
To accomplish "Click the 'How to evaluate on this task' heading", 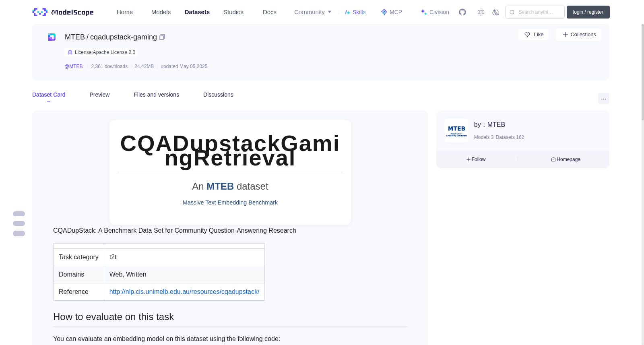I will 114,317.
